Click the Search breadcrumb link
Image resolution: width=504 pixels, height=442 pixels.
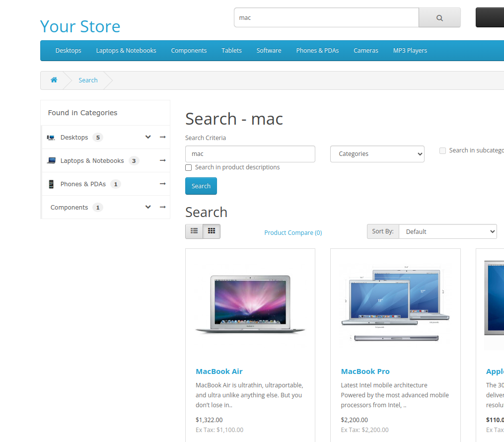tap(88, 80)
